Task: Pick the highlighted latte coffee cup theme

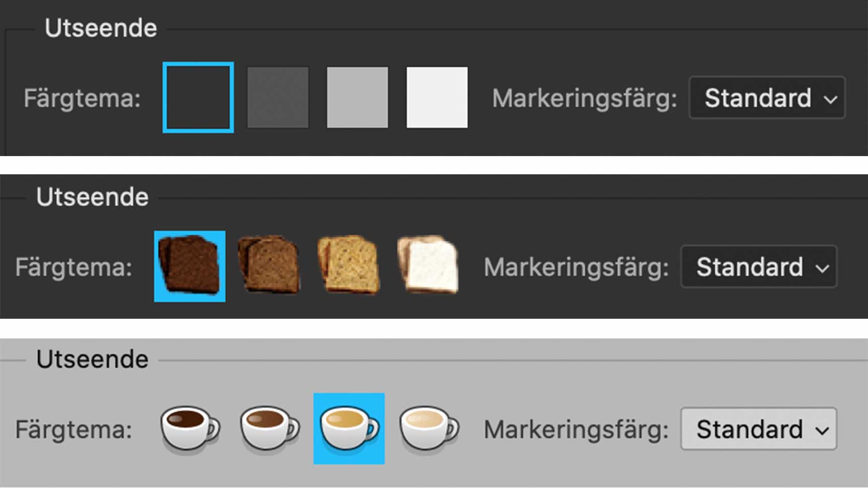Action: (349, 429)
